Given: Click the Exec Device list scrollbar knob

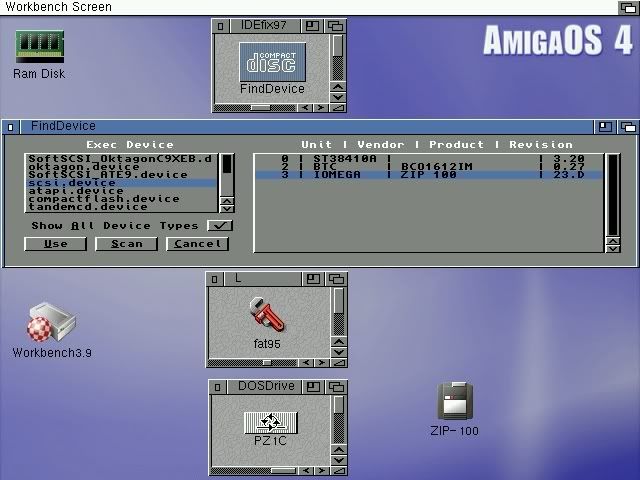Looking at the screenshot, I should pyautogui.click(x=227, y=164).
